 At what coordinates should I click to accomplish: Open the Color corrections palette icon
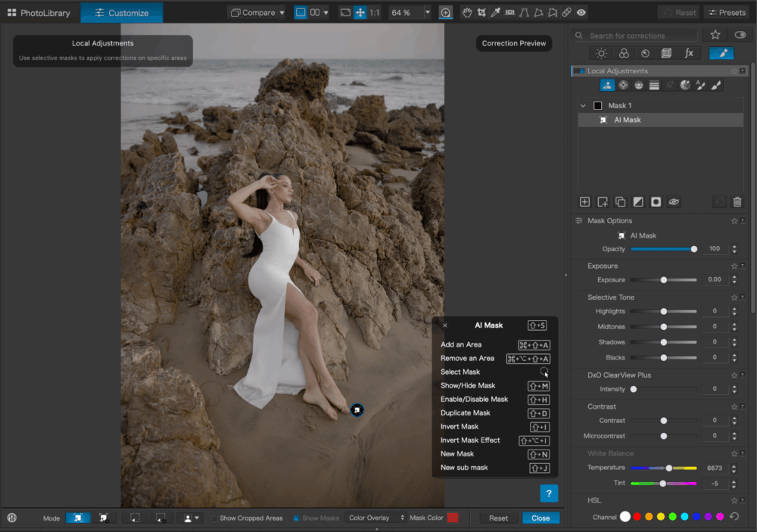pos(623,54)
